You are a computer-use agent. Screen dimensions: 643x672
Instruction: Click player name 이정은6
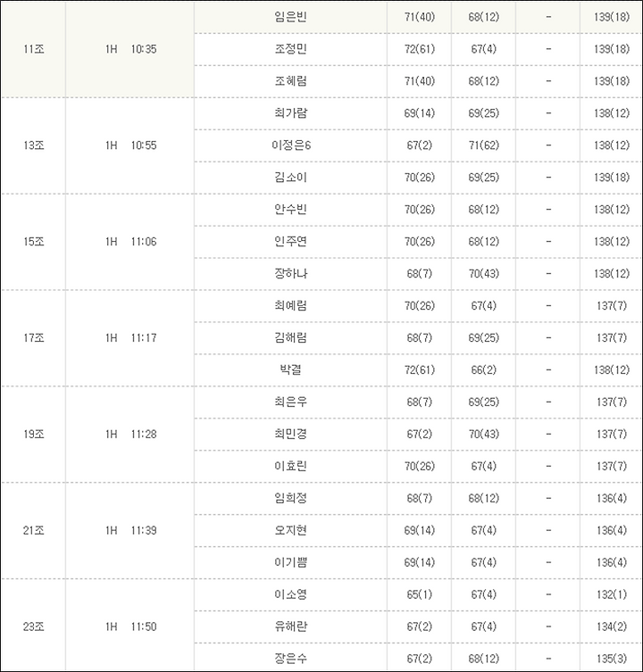290,145
